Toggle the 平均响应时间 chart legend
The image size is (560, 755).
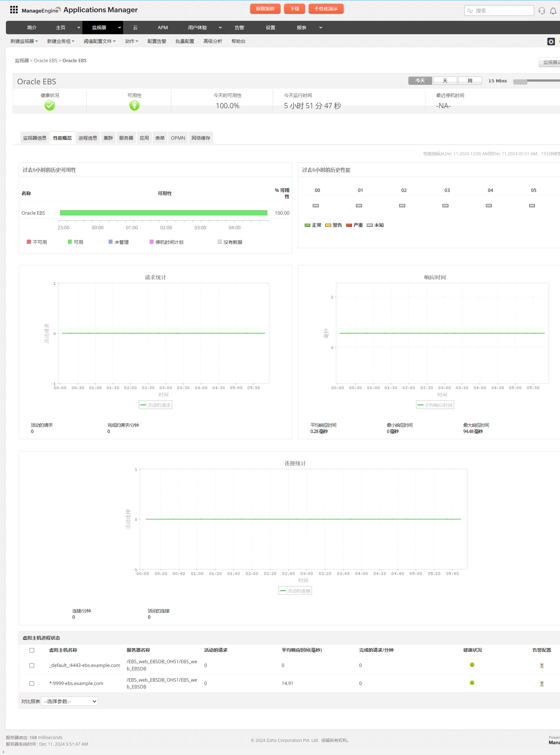(x=435, y=405)
